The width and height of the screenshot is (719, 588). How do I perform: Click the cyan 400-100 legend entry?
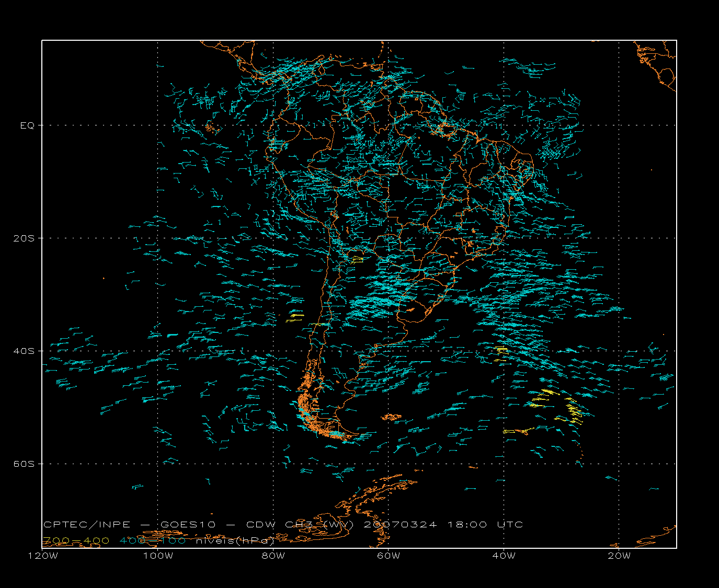click(153, 540)
